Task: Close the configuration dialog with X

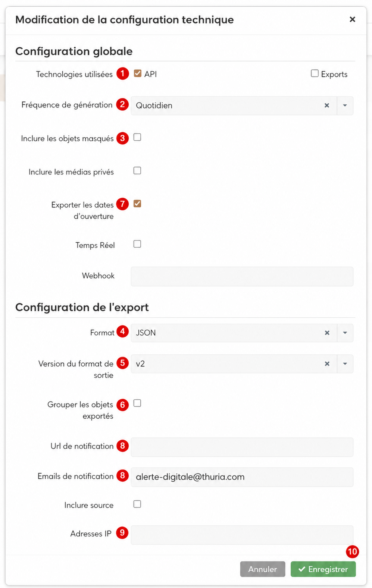Action: pos(352,19)
